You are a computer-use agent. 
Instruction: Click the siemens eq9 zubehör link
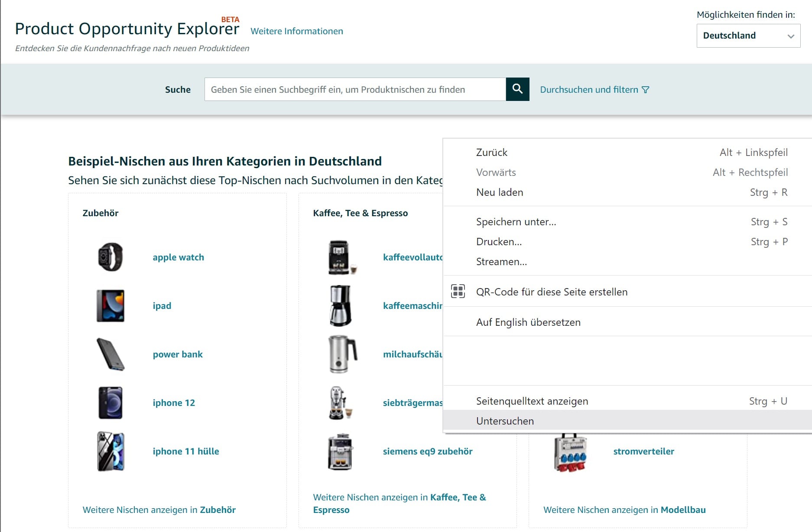[428, 451]
